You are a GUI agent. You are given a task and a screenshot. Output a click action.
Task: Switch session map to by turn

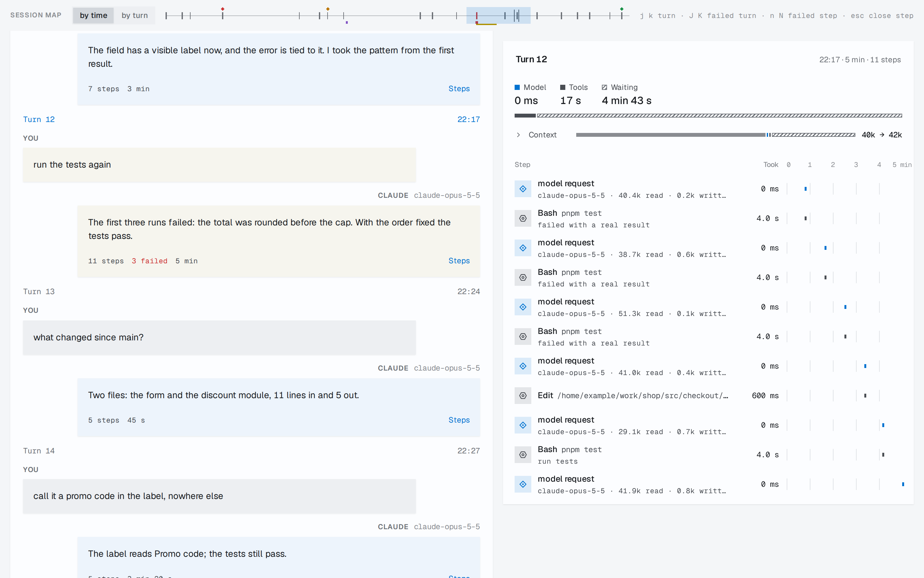click(134, 15)
